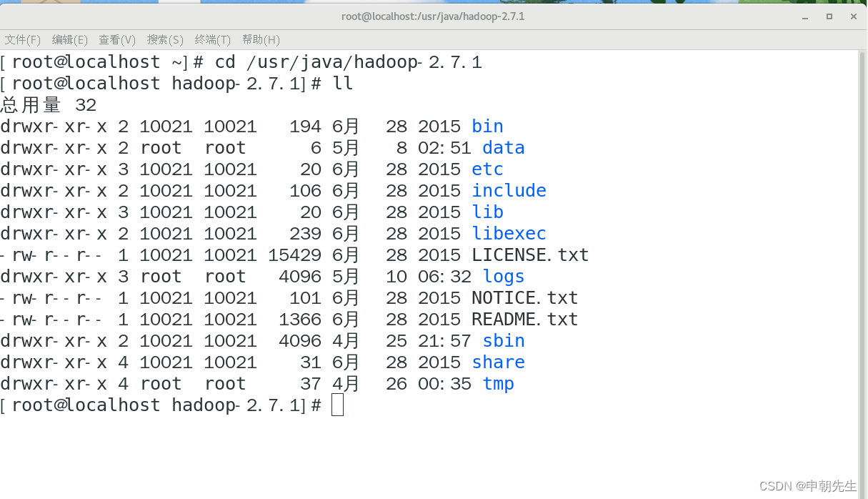Click the 'README.txt' file name
This screenshot has height=499, width=868.
[x=524, y=320]
